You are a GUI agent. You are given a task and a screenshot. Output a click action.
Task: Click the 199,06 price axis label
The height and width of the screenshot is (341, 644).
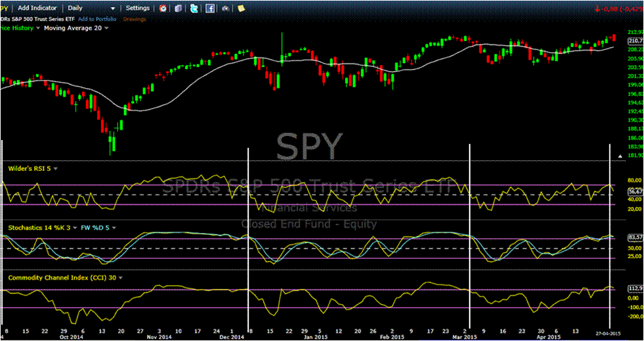[x=636, y=85]
